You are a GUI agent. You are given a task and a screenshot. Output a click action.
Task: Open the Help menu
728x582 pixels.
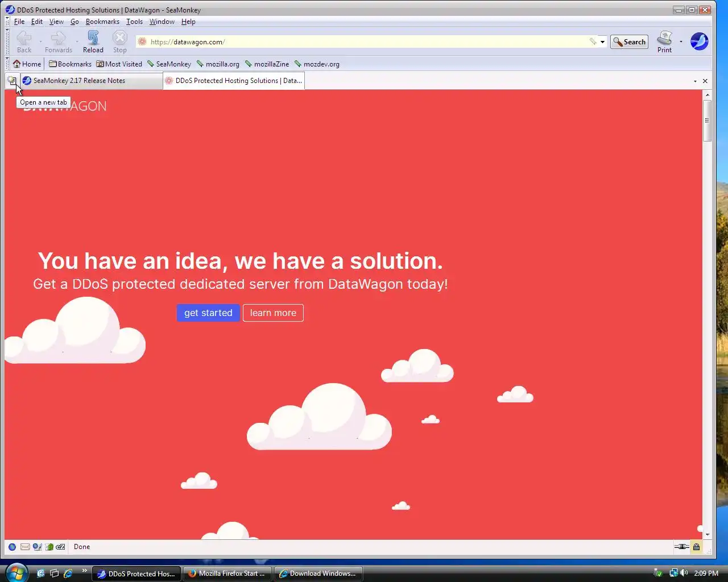pos(188,22)
